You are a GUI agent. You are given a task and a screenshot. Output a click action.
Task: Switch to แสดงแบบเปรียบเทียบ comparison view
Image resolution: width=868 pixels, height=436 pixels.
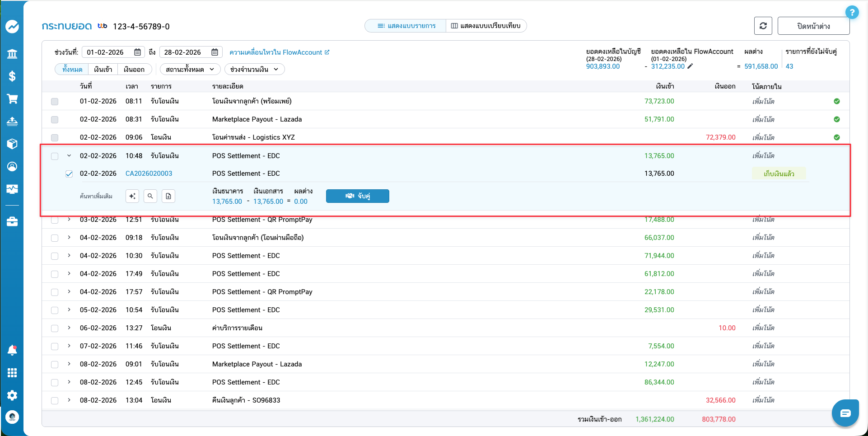click(486, 26)
